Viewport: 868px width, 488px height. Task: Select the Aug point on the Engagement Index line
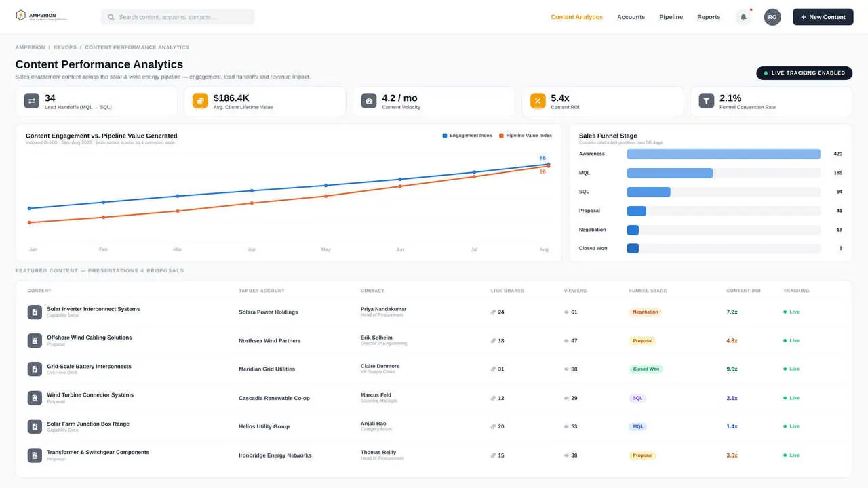pos(548,164)
